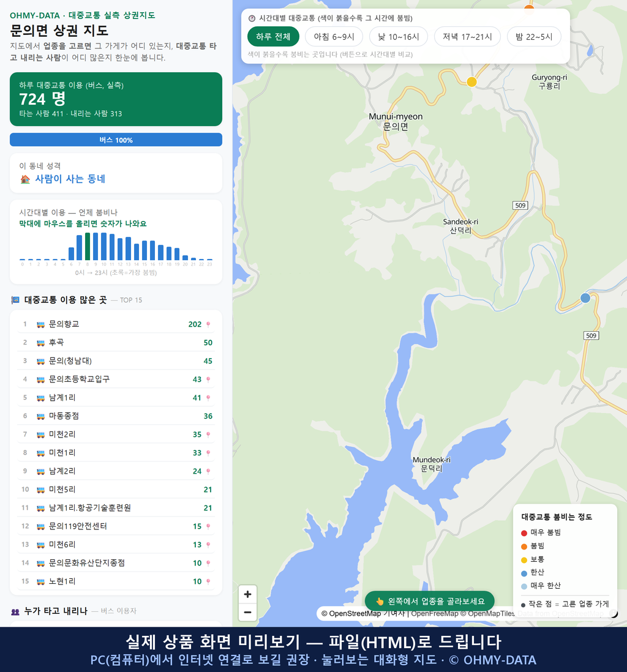Click the blue 한산 legend swatch

524,573
